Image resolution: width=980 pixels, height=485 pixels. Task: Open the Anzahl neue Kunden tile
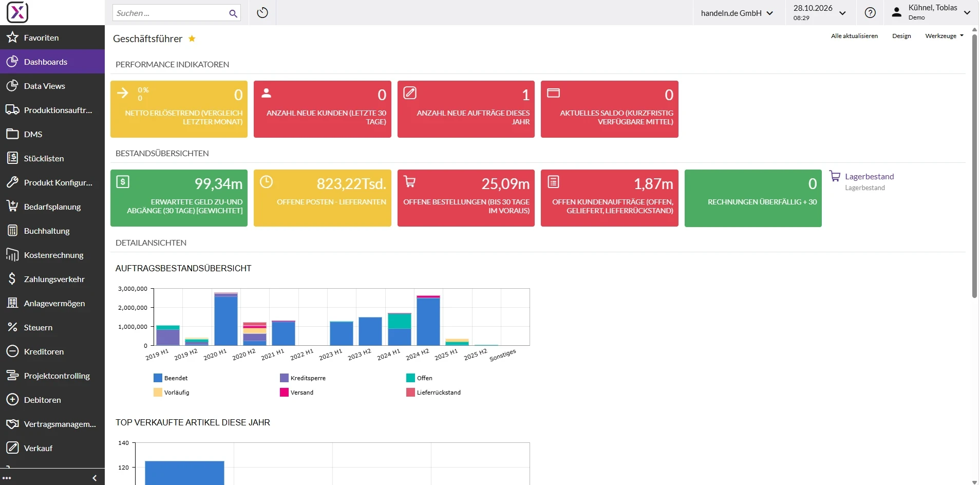pos(323,109)
